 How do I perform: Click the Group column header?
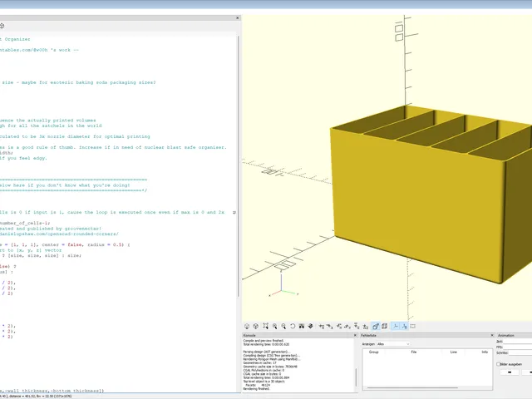tap(373, 352)
